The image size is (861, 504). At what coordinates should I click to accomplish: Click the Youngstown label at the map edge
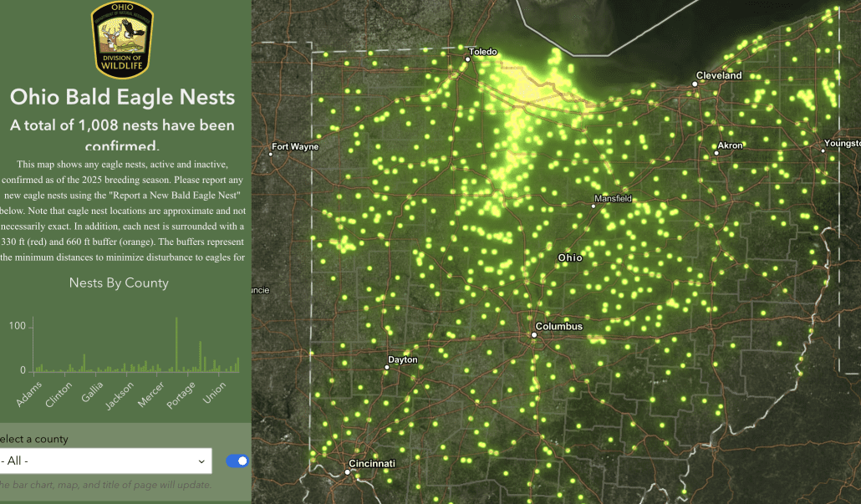coord(841,143)
